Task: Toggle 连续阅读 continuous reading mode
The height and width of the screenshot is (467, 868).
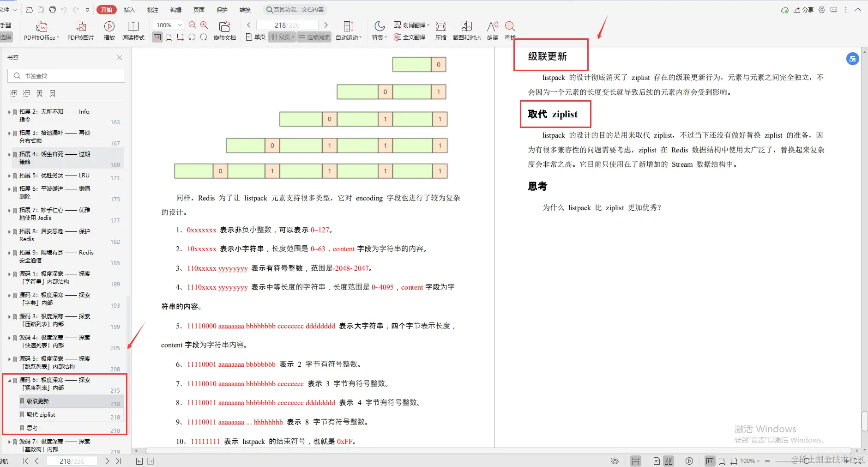Action: (313, 37)
